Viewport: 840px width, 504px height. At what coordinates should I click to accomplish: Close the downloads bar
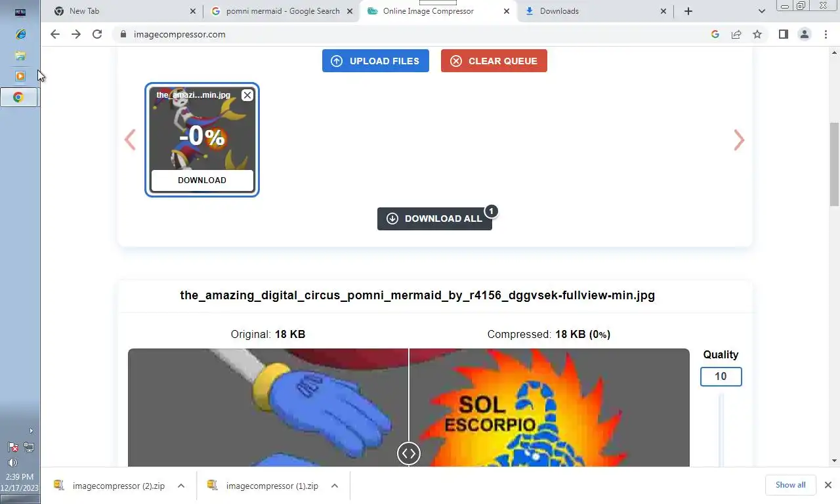click(828, 485)
